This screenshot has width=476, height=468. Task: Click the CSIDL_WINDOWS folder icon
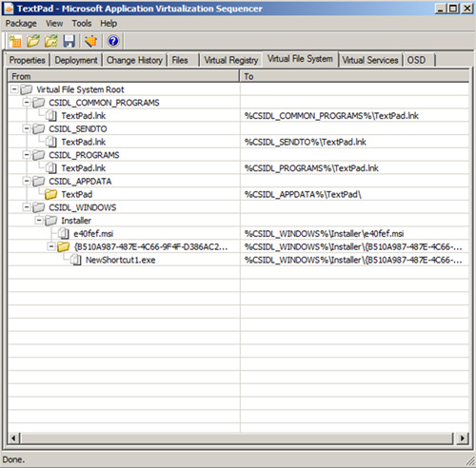(x=39, y=207)
